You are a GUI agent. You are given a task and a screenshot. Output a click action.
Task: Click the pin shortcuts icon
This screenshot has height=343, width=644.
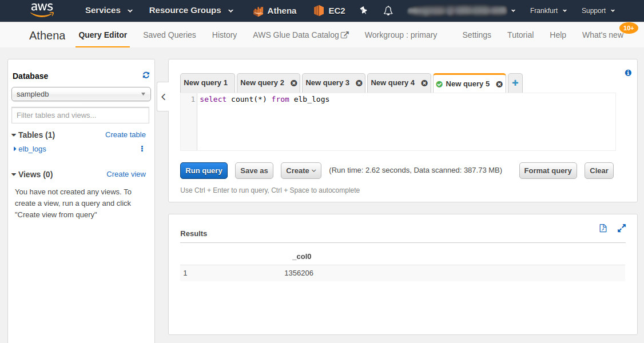364,10
